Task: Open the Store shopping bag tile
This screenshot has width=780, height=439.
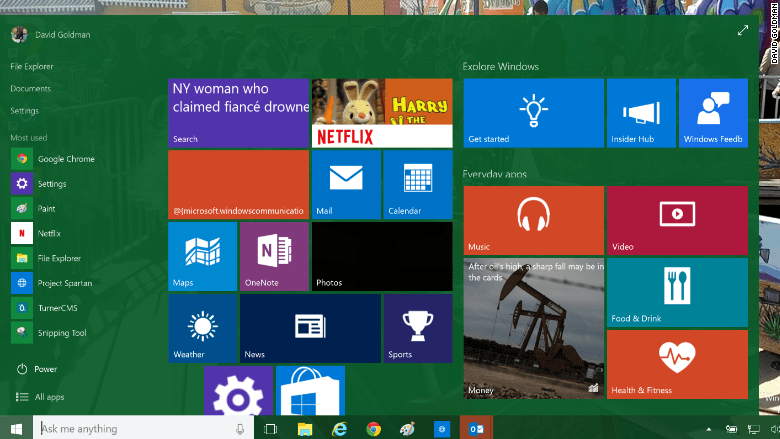Action: [310, 390]
